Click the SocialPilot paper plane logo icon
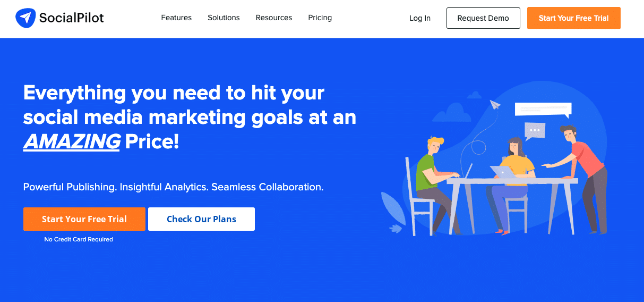Screen dimensions: 644x302 pos(25,18)
